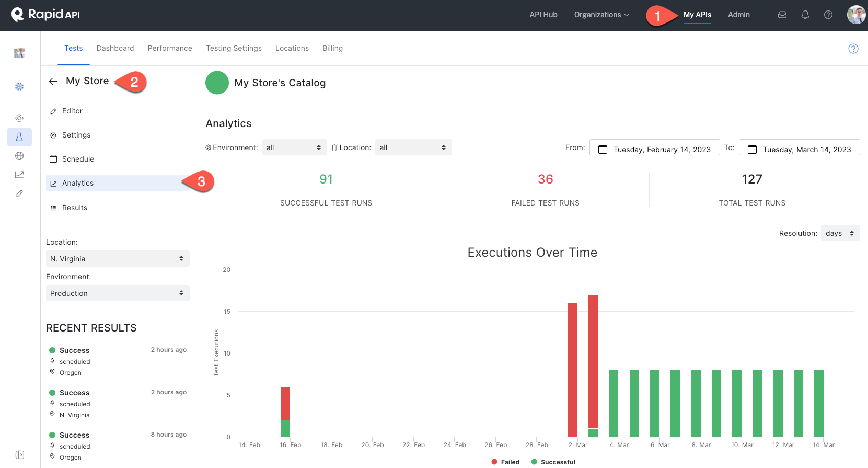Open the N. Virginia location dropdown
This screenshot has height=468, width=868.
(x=118, y=259)
